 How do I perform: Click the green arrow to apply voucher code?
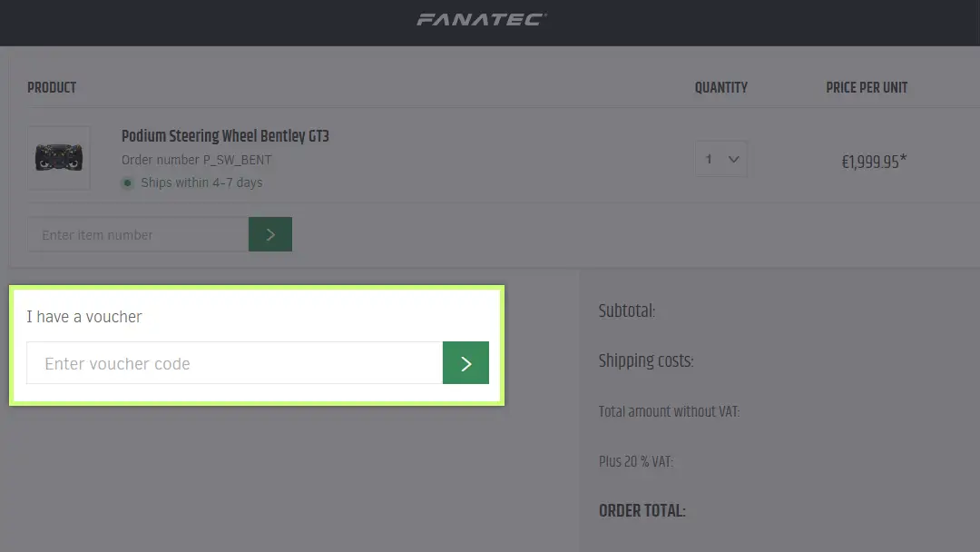(x=465, y=362)
